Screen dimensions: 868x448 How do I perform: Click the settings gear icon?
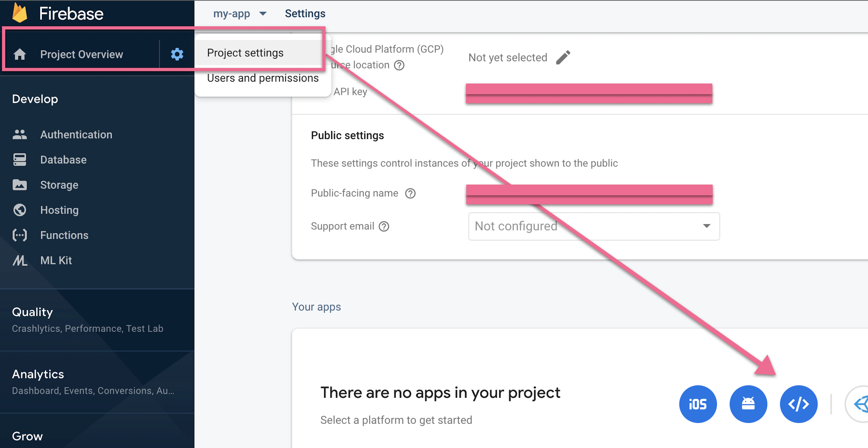tap(177, 54)
